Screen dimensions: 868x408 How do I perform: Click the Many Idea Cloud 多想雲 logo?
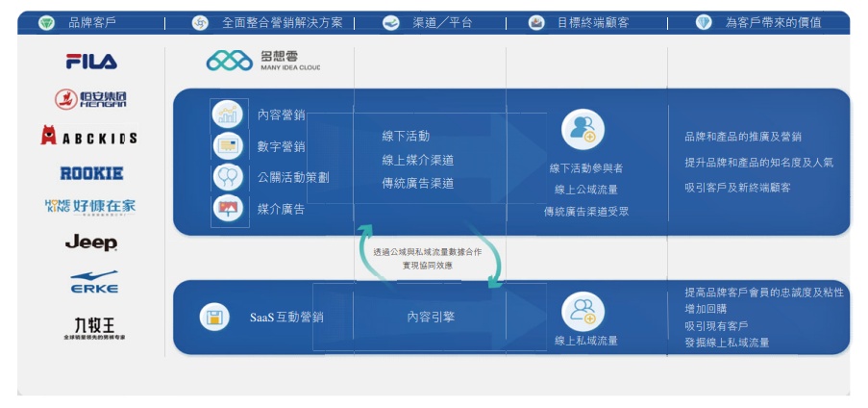(x=263, y=61)
